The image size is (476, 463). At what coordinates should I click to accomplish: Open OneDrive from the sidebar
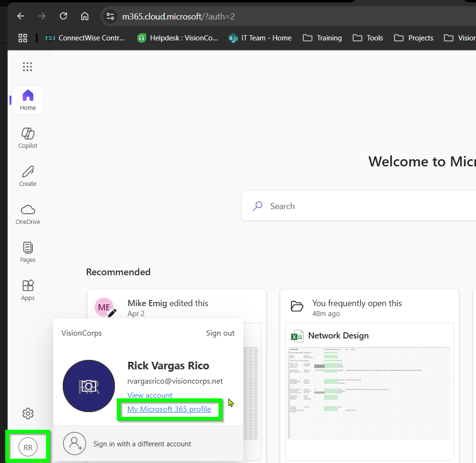pos(28,214)
